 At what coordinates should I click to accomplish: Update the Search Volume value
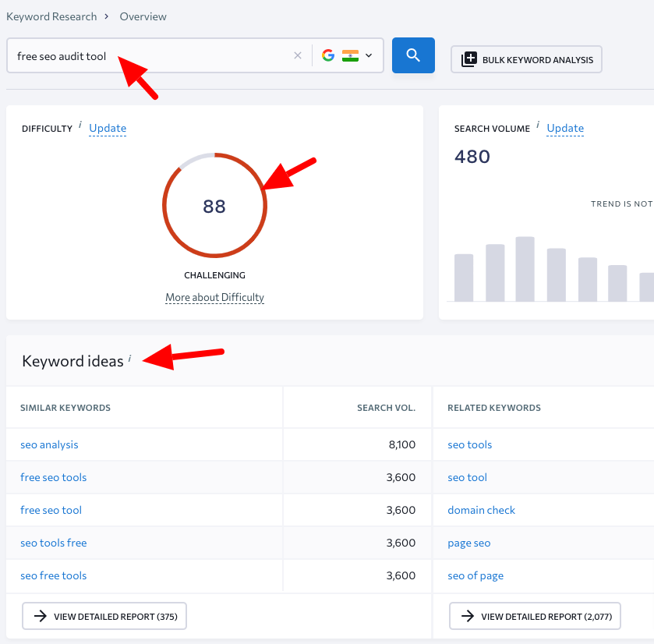[565, 128]
